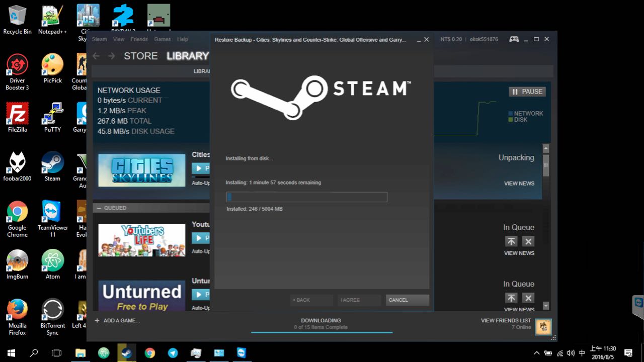Move Youtubers Life to top of queue
The width and height of the screenshot is (644, 362).
pyautogui.click(x=511, y=241)
